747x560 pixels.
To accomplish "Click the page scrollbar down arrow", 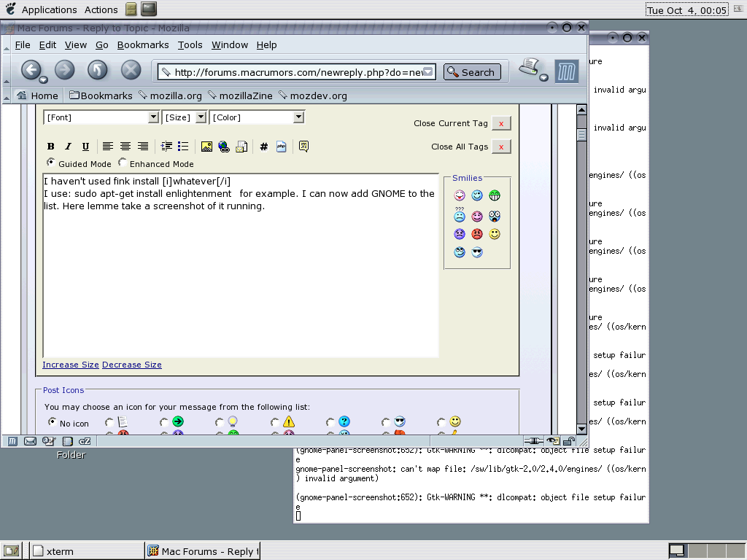I will 581,429.
